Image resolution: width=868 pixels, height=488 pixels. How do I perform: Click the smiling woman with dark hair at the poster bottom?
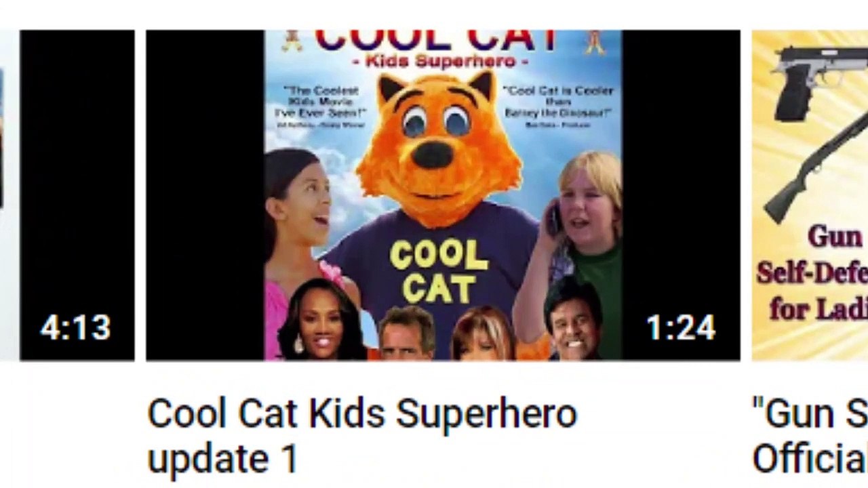coord(321,321)
